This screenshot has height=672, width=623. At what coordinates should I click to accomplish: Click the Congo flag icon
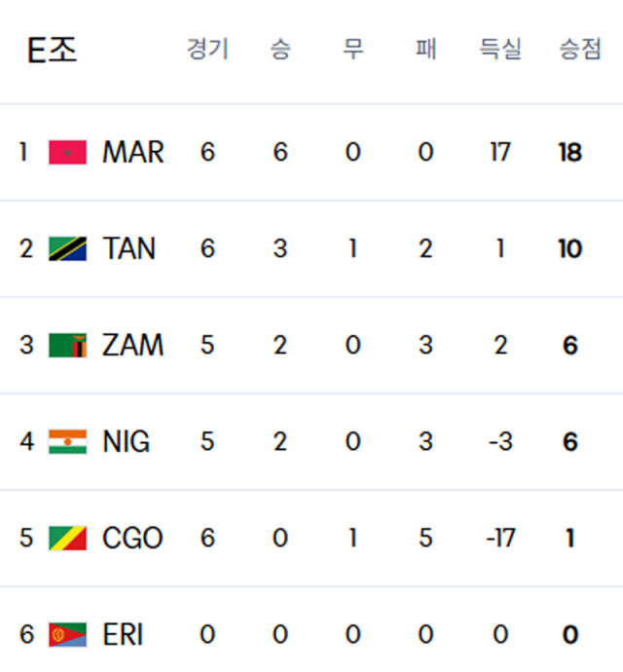pos(68,538)
